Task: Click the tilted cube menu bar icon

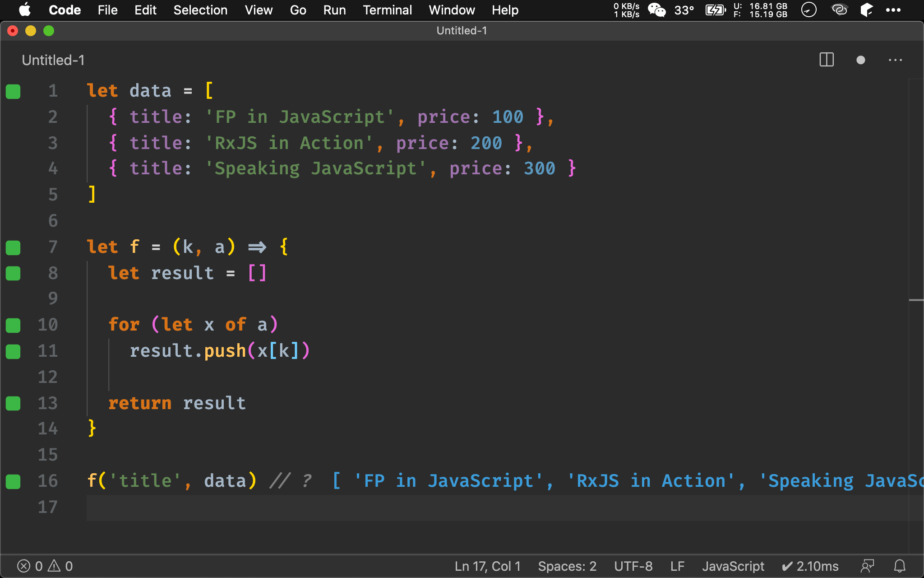Action: pos(866,10)
